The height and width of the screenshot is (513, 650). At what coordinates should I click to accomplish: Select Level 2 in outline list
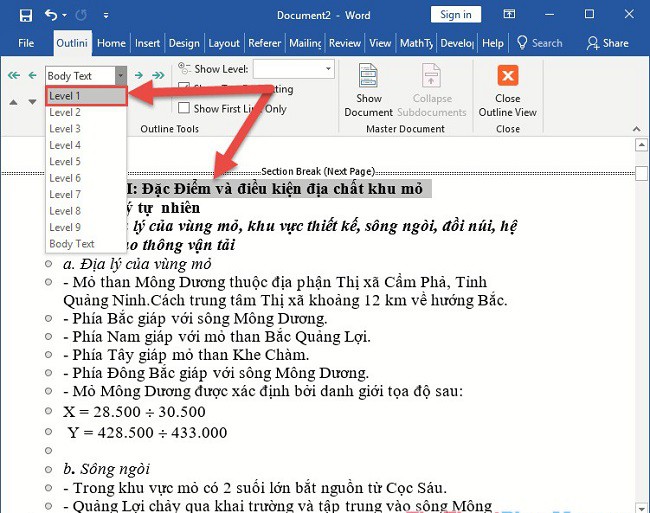(x=86, y=112)
